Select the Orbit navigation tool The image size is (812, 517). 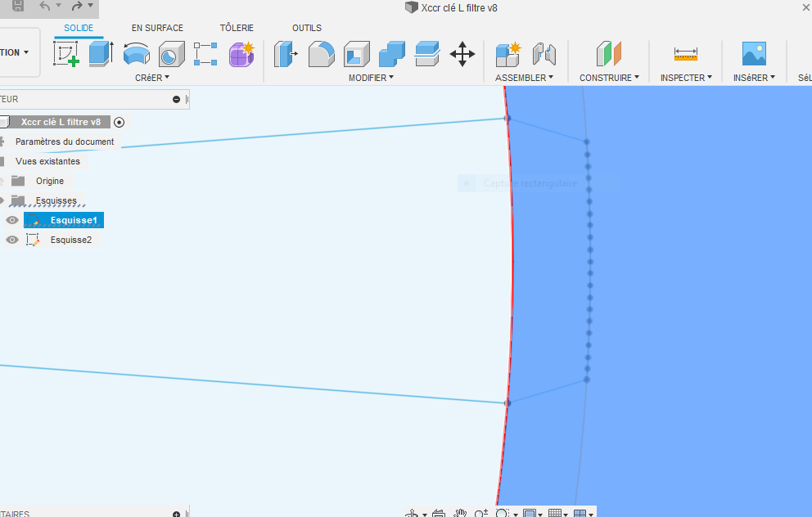tap(413, 514)
